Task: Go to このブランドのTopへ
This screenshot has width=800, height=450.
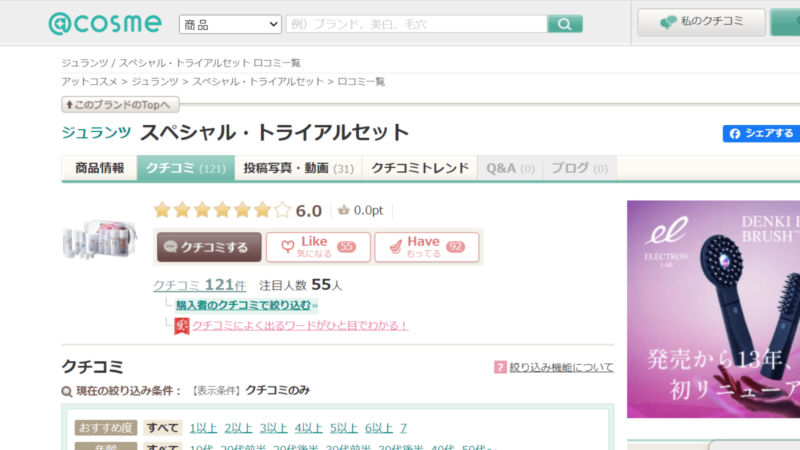Action: [120, 105]
